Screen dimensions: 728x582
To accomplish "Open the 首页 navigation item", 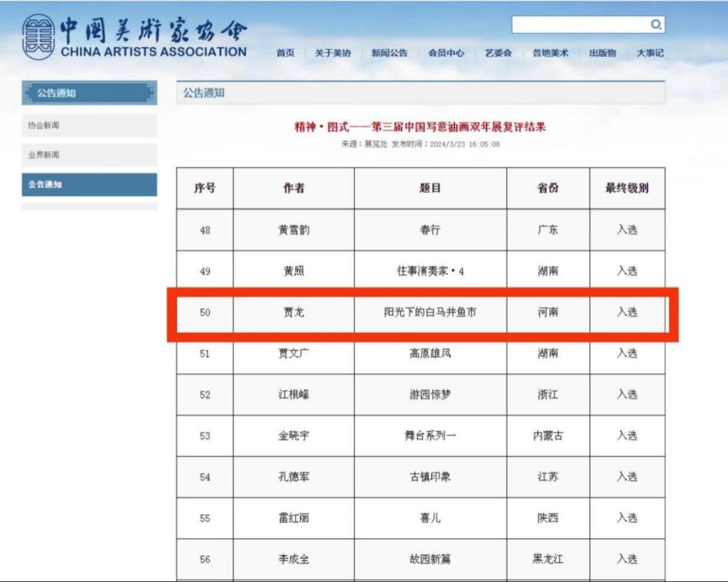I will pos(285,53).
